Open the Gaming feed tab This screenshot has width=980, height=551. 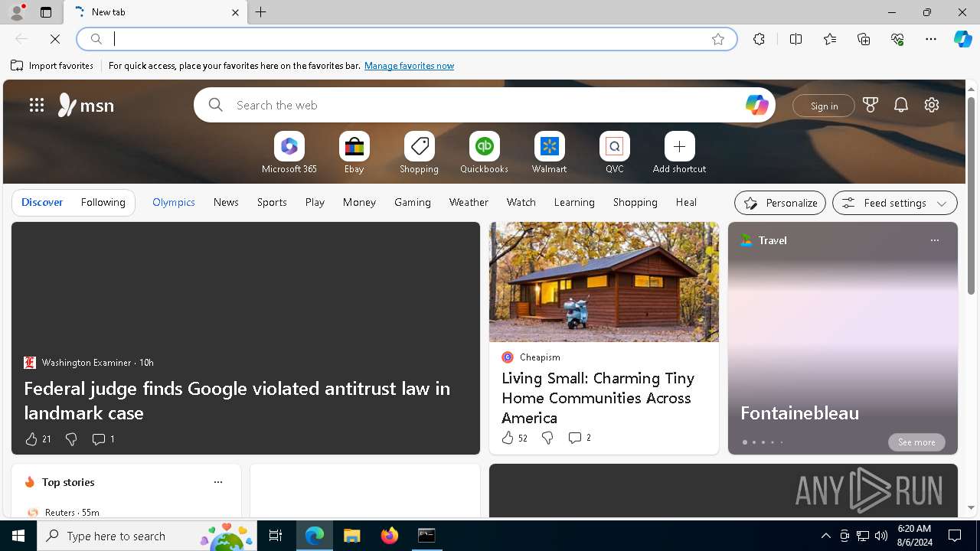(x=413, y=202)
